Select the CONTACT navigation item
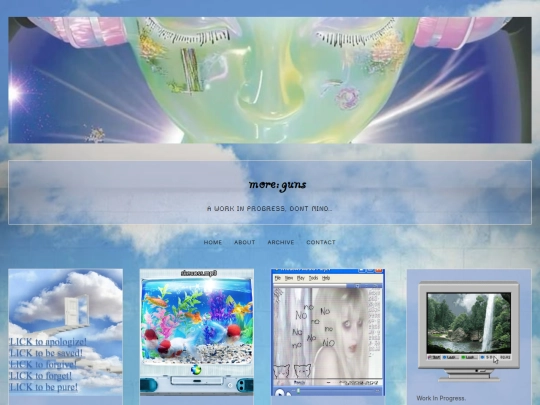540x405 pixels. click(x=321, y=242)
